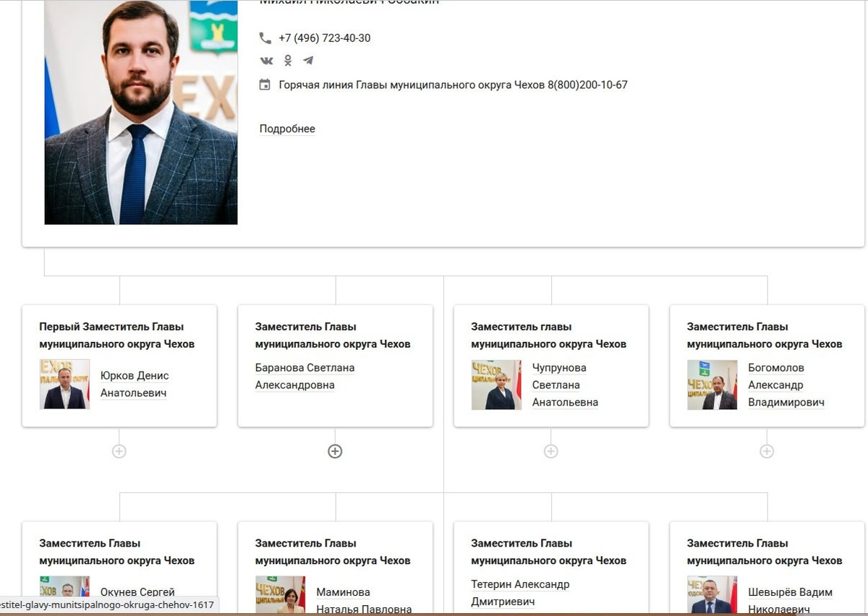Expand subordinates under Богомолов Александр Владимирович
Screen dimensions: 868x616
coord(767,451)
